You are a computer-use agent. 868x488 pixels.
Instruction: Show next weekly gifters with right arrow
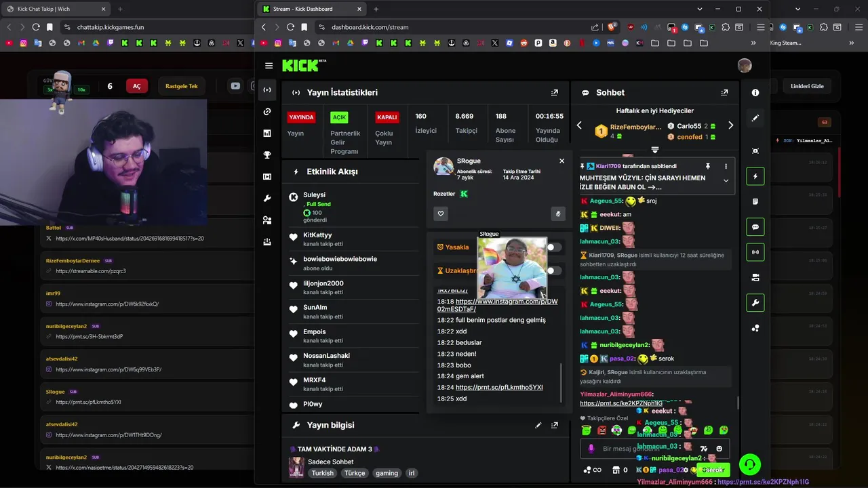click(730, 125)
